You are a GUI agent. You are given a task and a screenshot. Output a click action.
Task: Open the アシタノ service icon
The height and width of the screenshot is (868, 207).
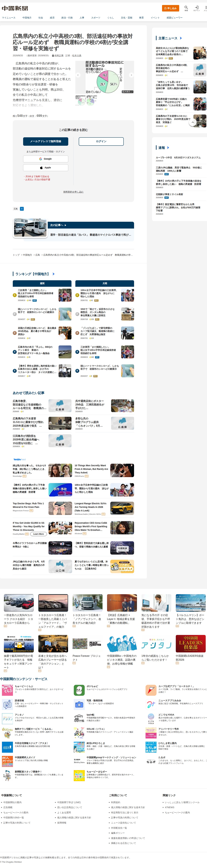pyautogui.click(x=7, y=718)
